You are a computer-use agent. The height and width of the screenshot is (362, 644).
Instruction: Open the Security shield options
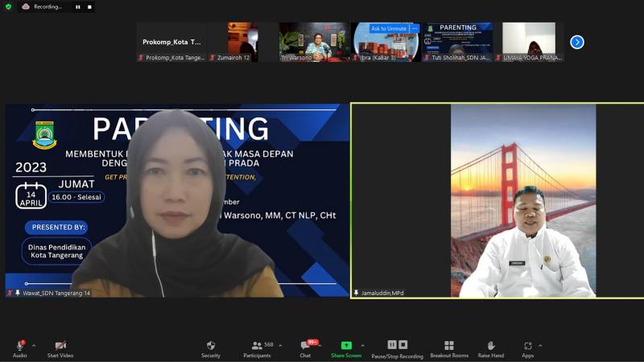tap(211, 345)
